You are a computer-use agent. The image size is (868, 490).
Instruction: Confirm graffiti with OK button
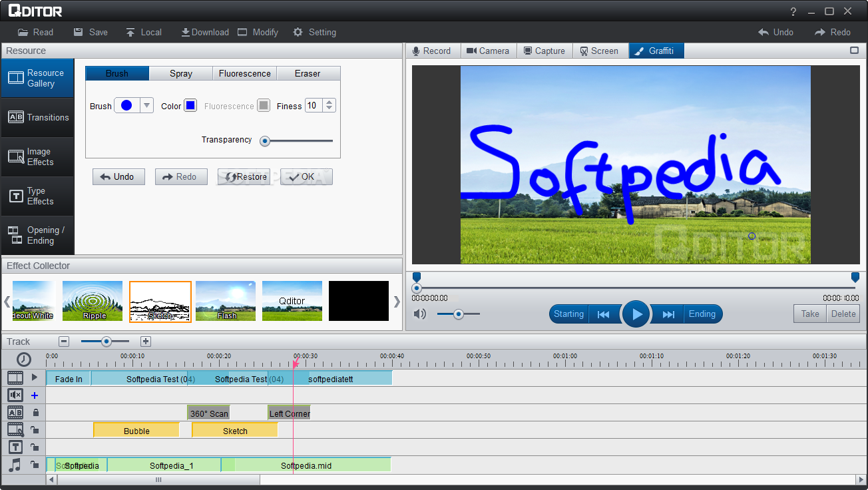(x=306, y=176)
